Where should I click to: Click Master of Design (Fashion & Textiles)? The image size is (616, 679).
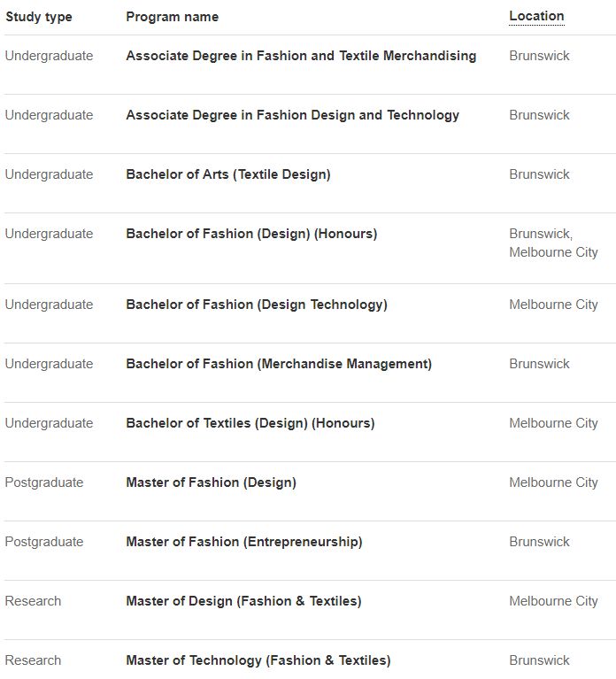coord(243,601)
